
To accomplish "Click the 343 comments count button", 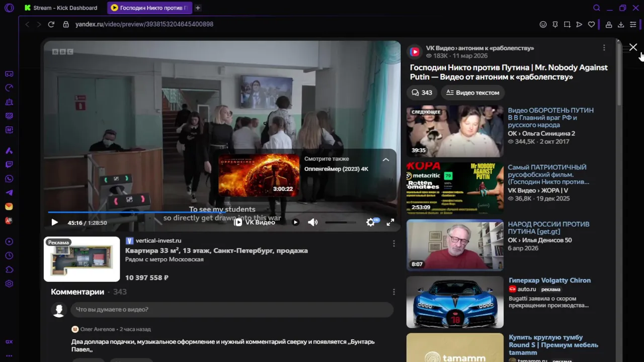I will pos(422,93).
